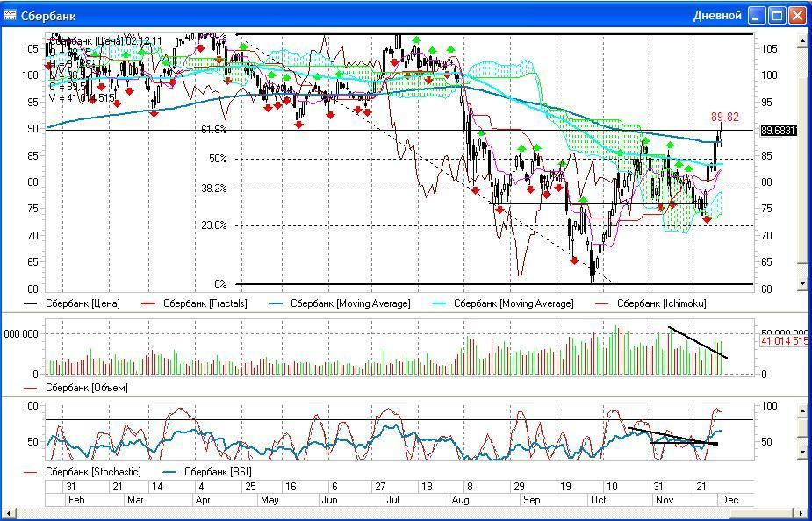Image resolution: width=812 pixels, height=521 pixels.
Task: Click the Feb month label on the time axis
Action: (75, 500)
